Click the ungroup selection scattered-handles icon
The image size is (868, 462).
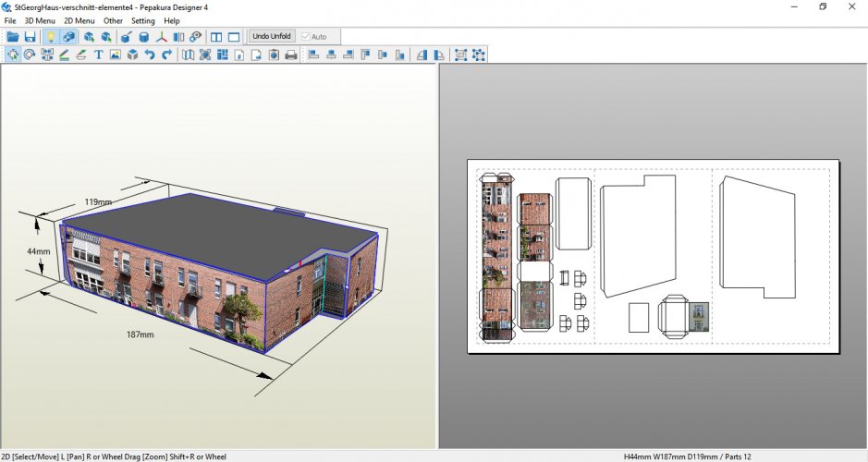pyautogui.click(x=479, y=55)
